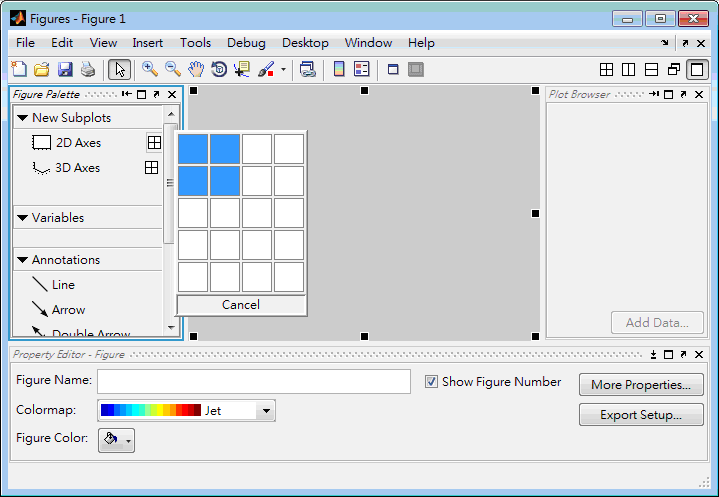
Task: Close the Plot Browser panel
Action: pyautogui.click(x=699, y=94)
